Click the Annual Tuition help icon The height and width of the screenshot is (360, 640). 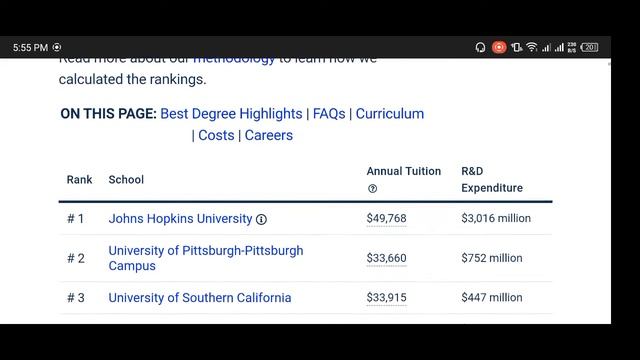(x=372, y=189)
